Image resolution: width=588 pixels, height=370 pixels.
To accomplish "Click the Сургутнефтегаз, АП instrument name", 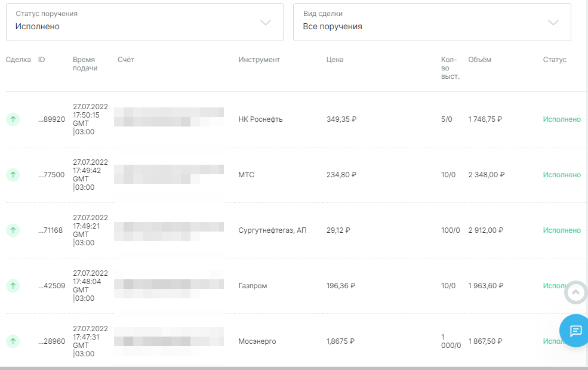I will pyautogui.click(x=272, y=230).
